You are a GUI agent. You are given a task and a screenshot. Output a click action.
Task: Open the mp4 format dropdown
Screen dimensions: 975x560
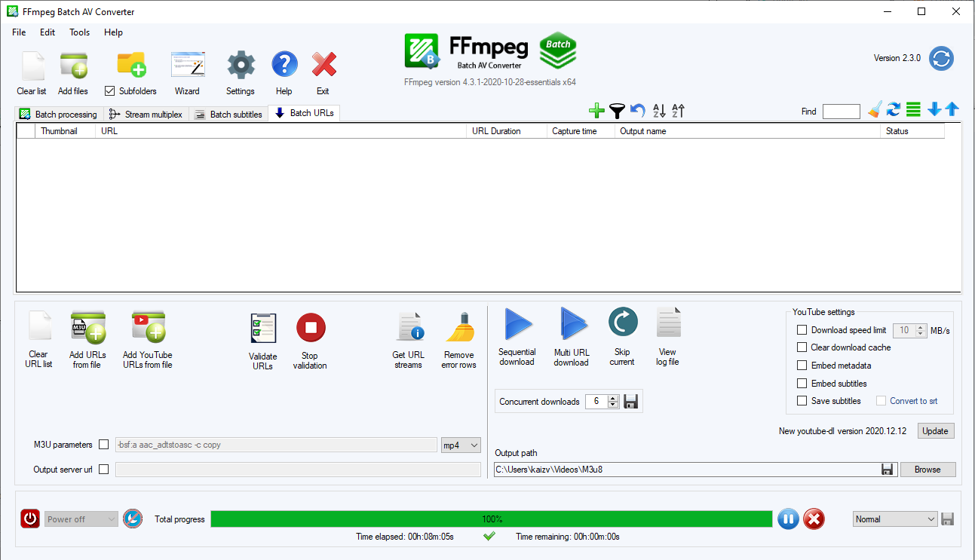(x=461, y=445)
